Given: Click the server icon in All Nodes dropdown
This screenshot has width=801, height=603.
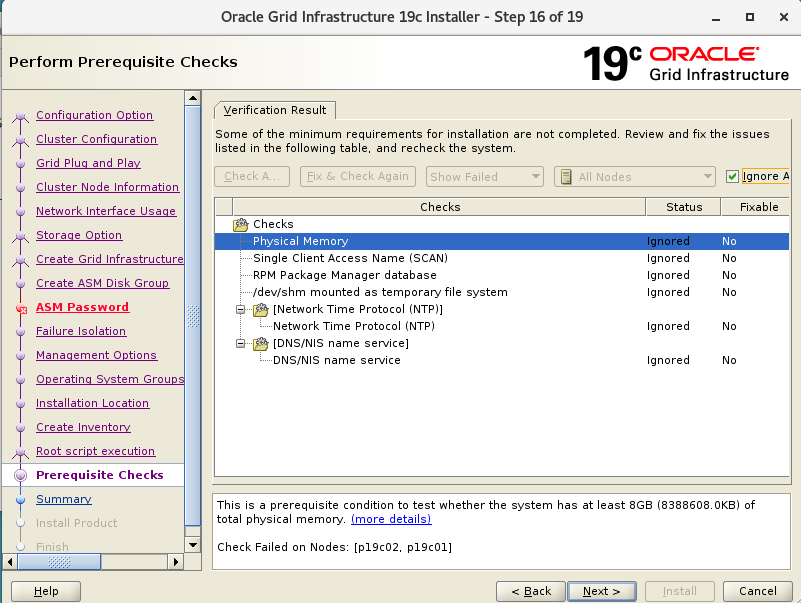Looking at the screenshot, I should [566, 177].
